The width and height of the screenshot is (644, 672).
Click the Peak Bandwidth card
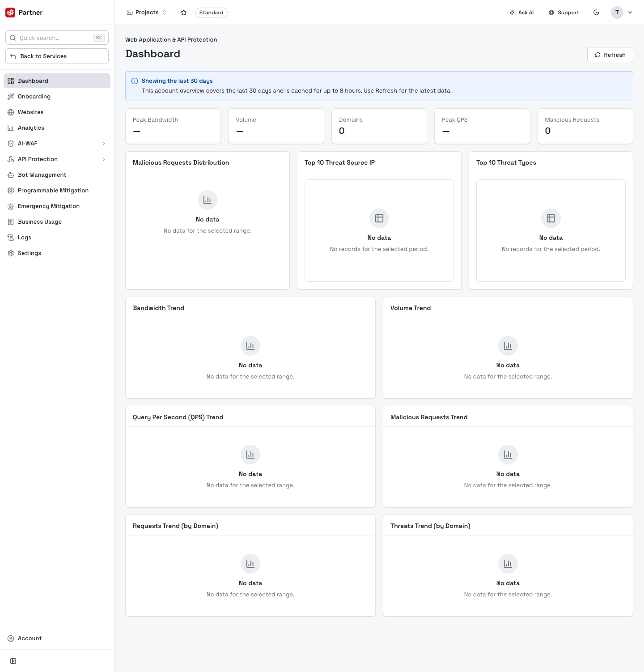173,126
